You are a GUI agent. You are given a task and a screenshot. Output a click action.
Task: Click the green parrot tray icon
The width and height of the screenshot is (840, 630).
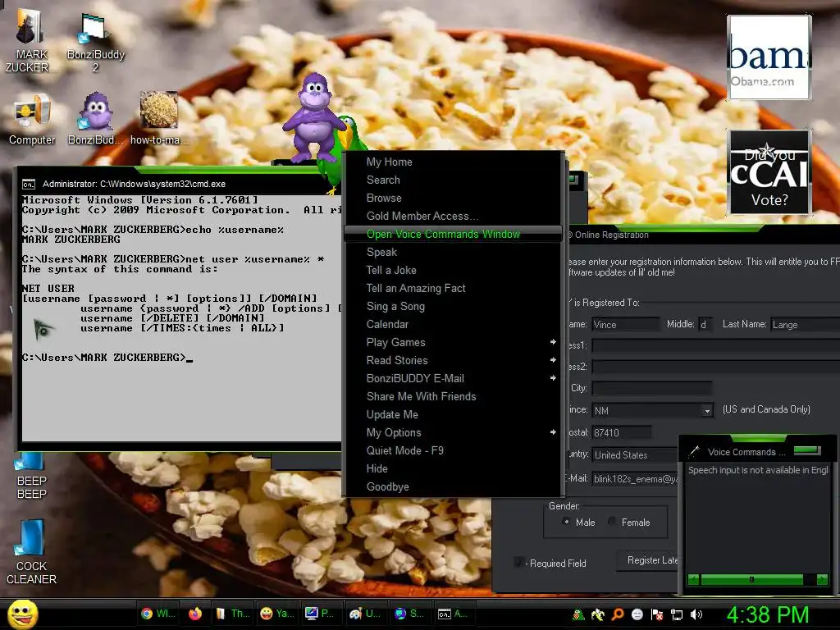tap(578, 614)
